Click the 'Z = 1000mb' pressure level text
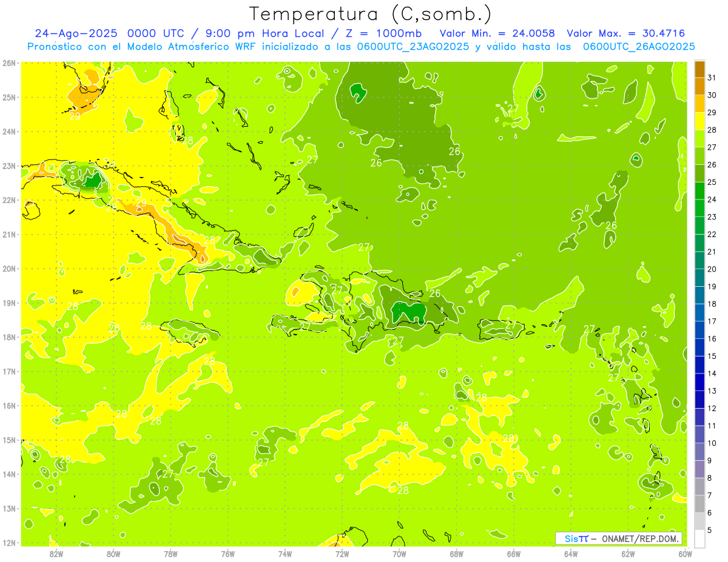Image resolution: width=728 pixels, height=562 pixels. pyautogui.click(x=382, y=33)
